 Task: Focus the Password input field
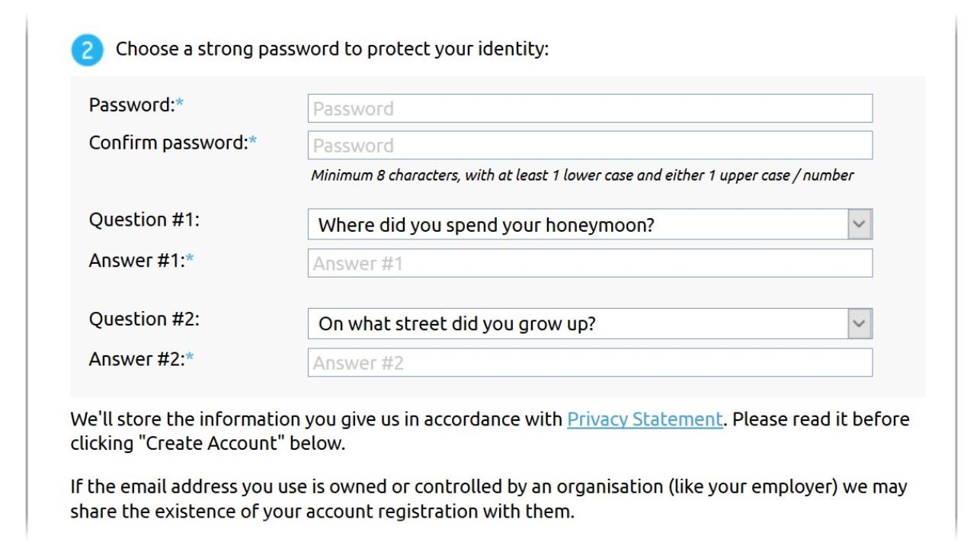click(590, 108)
